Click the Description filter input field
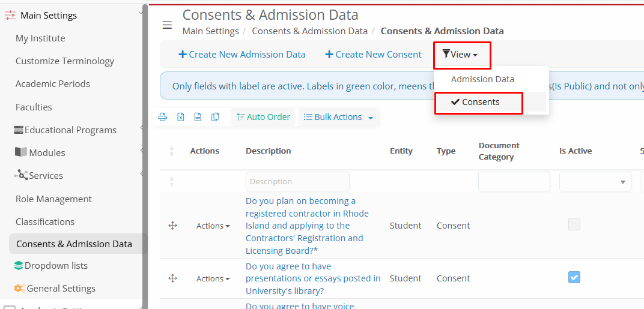 click(297, 182)
